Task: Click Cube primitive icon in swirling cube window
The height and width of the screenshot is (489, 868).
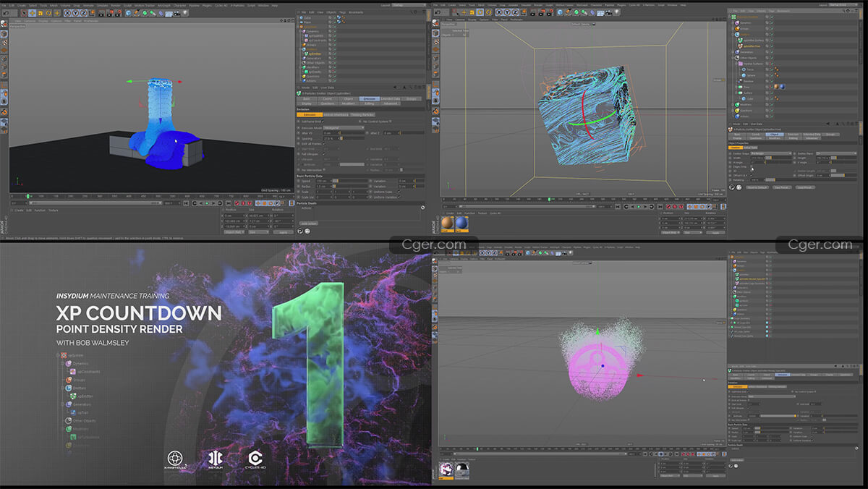Action: tap(560, 12)
